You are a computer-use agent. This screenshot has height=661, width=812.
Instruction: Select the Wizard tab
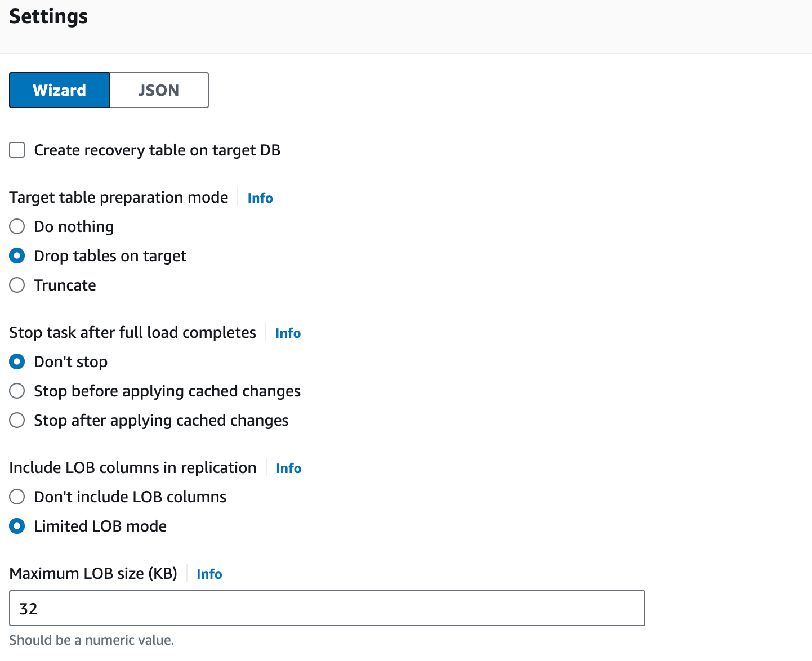(59, 90)
